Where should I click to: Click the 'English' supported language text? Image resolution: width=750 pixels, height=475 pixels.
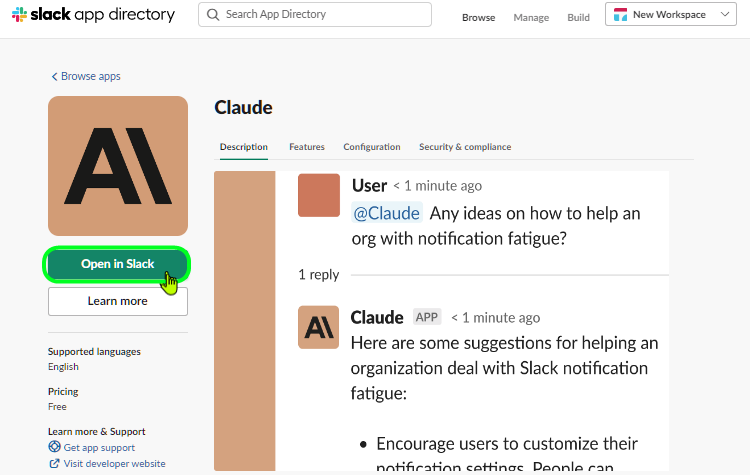[x=63, y=367]
